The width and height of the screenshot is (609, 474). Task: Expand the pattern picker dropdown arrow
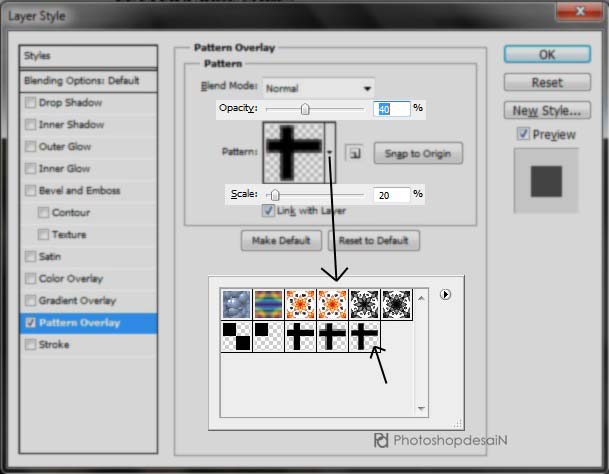tap(331, 152)
